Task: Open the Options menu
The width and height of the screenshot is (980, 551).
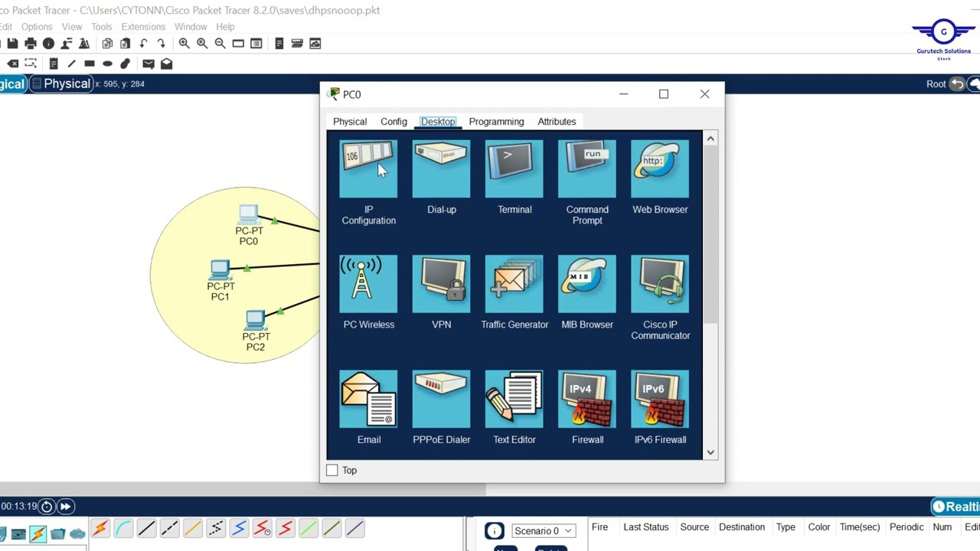Action: [37, 27]
